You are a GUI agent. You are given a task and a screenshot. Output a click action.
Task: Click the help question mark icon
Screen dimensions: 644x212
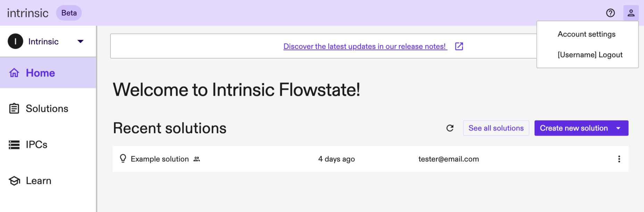(610, 13)
